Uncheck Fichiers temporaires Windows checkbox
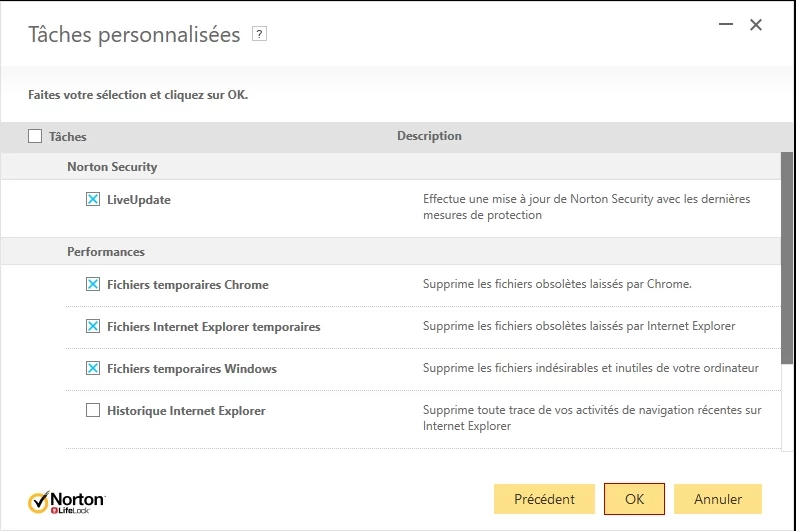 [x=93, y=368]
